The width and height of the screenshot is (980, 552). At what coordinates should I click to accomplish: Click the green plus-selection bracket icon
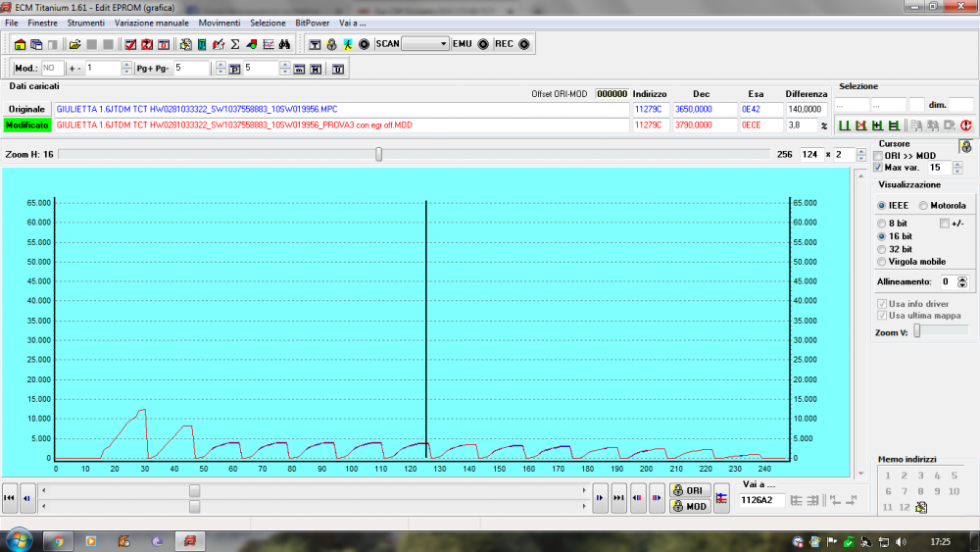tap(877, 125)
